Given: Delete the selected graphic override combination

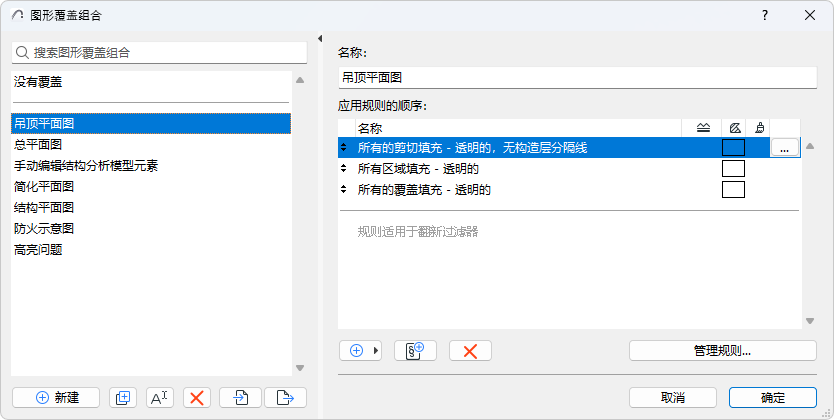Looking at the screenshot, I should point(197,398).
